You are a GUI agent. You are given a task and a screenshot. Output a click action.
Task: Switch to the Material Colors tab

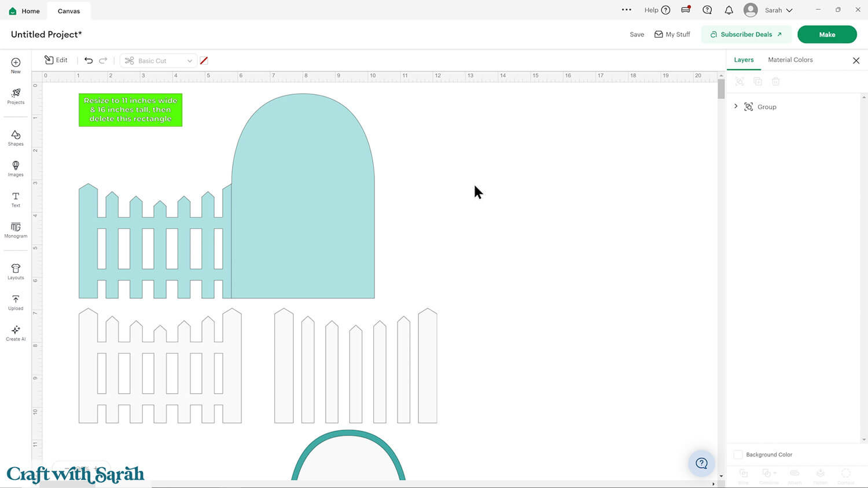[x=790, y=60]
